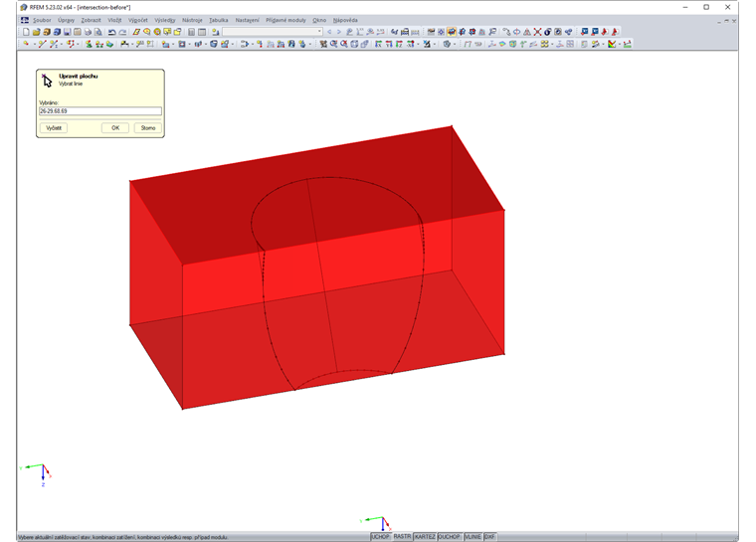
Task: Open Nástroje menu
Action: point(192,20)
